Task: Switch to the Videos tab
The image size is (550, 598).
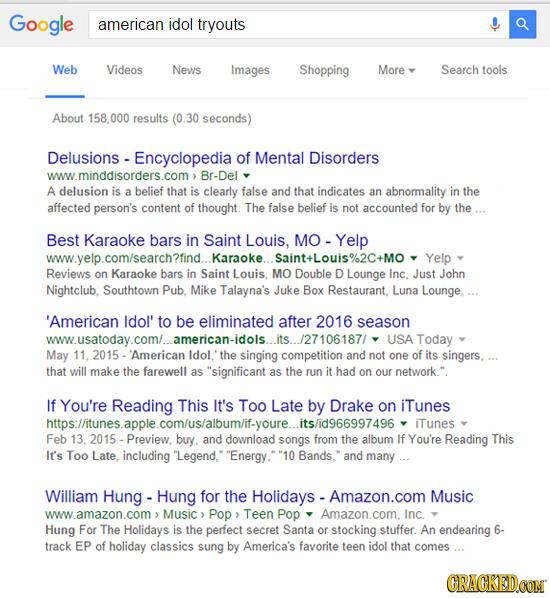Action: [x=124, y=70]
